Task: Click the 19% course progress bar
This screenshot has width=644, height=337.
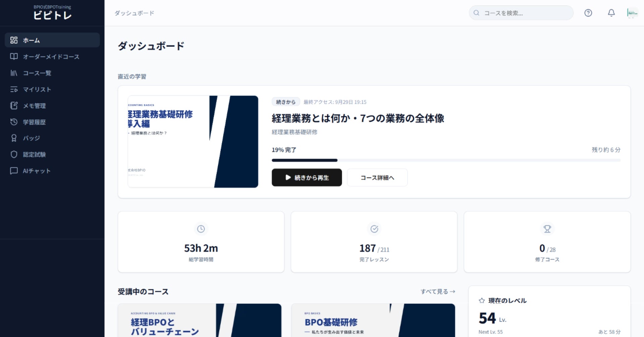Action: click(x=446, y=160)
